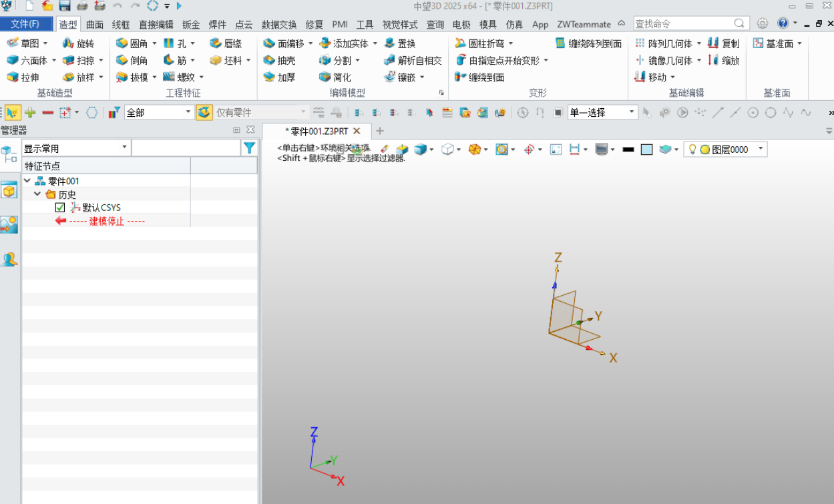Click the save disk icon in title bar
This screenshot has width=834, height=504.
pyautogui.click(x=64, y=6)
